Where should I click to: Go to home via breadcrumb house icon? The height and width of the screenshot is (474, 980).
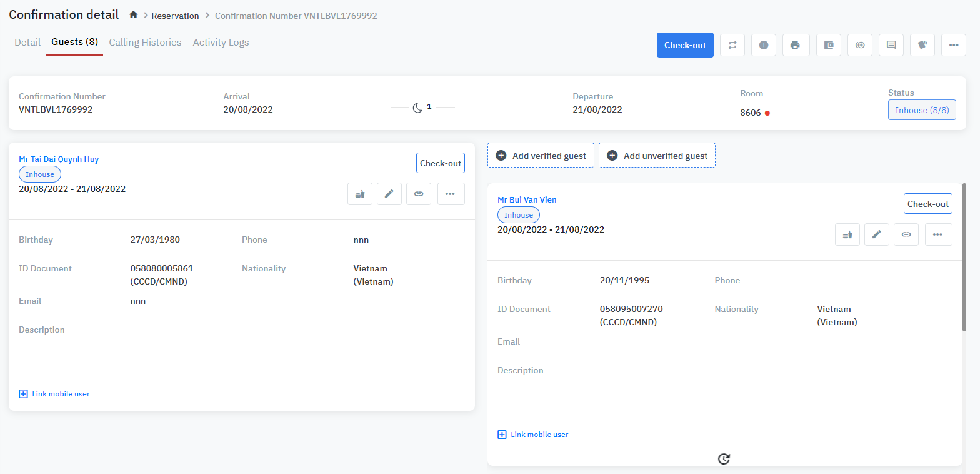tap(133, 15)
